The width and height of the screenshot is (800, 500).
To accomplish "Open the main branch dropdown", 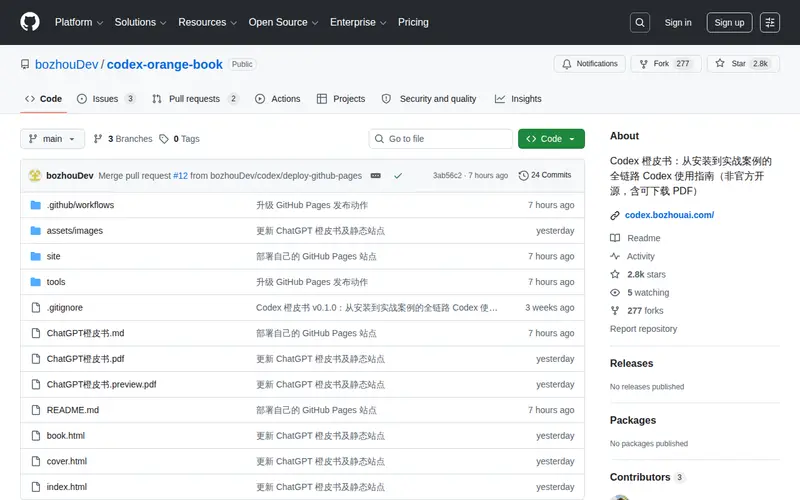I will [x=53, y=139].
